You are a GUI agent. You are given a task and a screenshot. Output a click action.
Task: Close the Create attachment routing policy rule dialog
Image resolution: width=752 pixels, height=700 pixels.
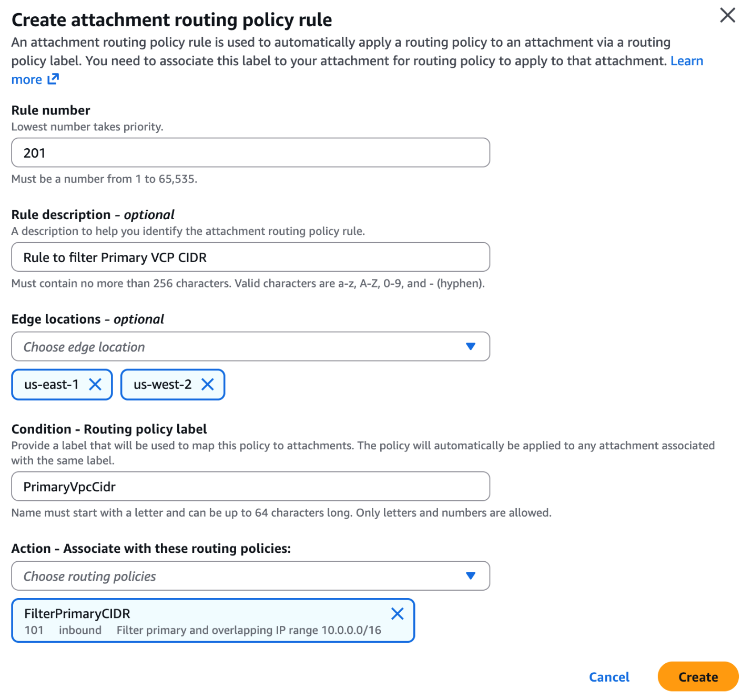(728, 16)
